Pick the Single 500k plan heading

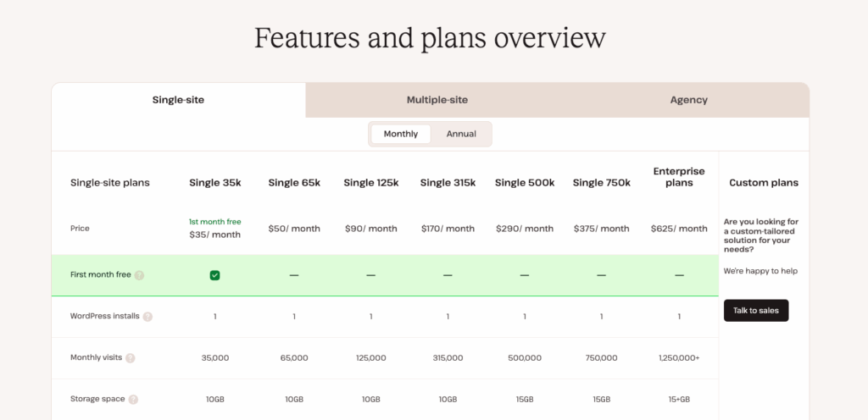tap(525, 183)
